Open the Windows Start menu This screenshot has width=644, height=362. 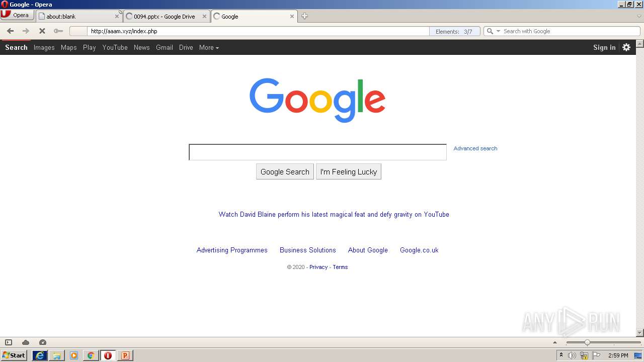click(x=14, y=355)
